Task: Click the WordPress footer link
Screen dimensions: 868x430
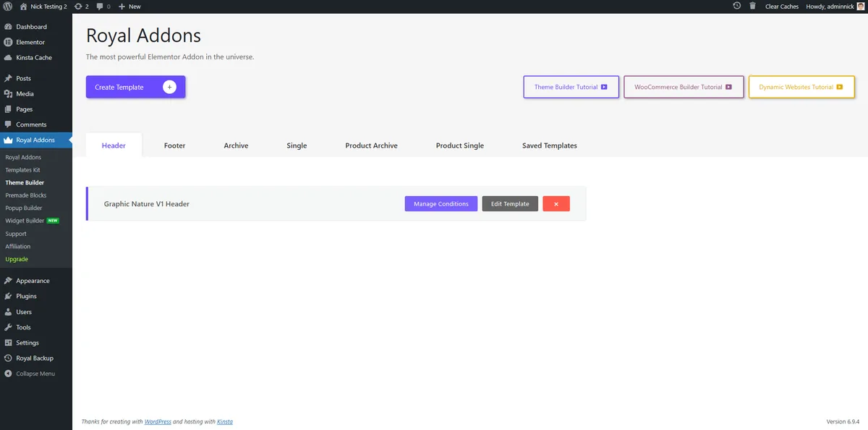Action: (158, 421)
